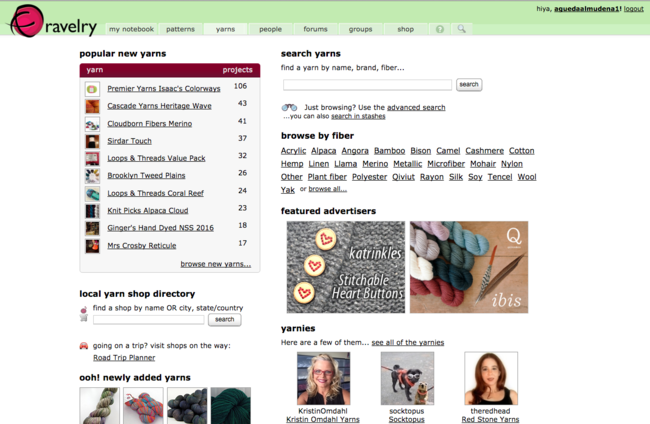Switch to the patterns tab
The width and height of the screenshot is (650, 424).
point(180,29)
